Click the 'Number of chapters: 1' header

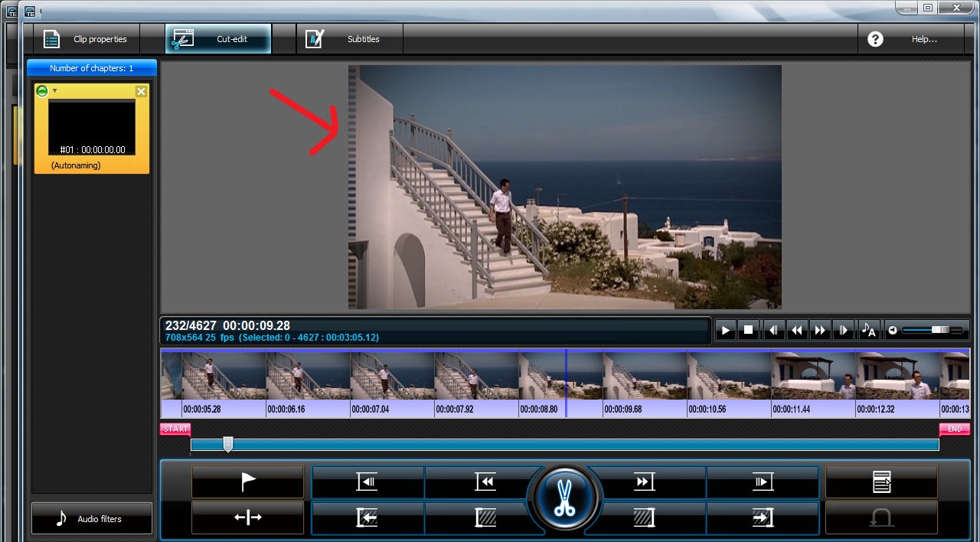[92, 68]
